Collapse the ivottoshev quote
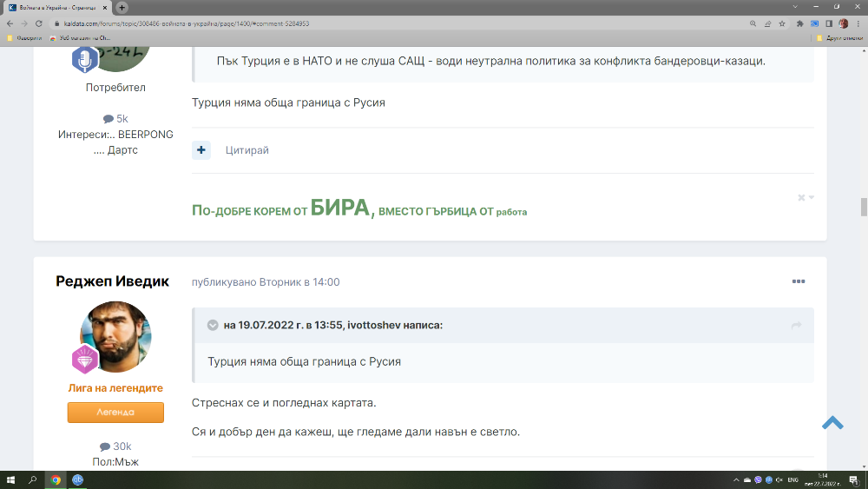This screenshot has width=868, height=489. click(x=213, y=325)
